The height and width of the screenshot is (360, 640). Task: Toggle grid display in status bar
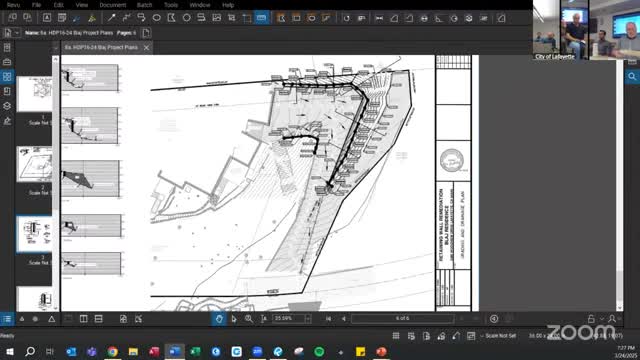tap(396, 336)
